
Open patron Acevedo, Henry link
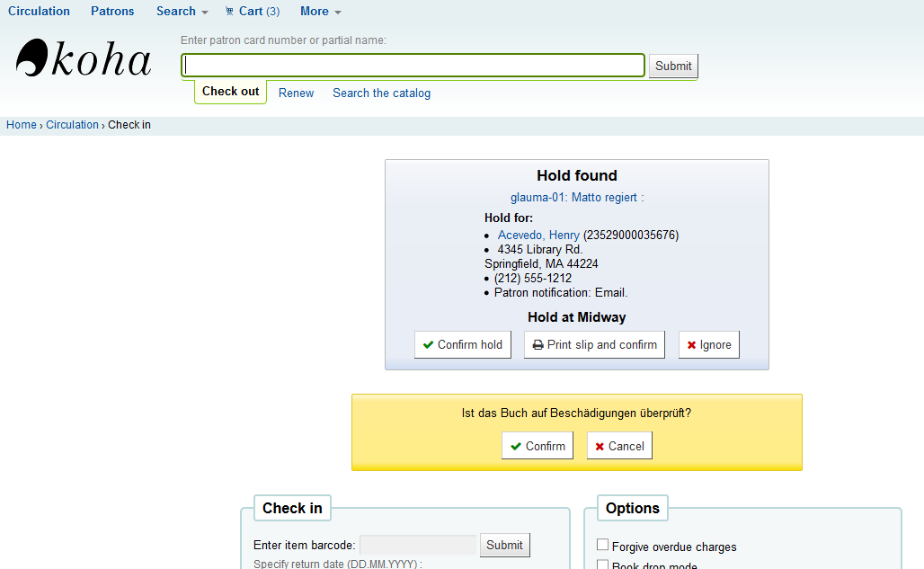coord(538,236)
